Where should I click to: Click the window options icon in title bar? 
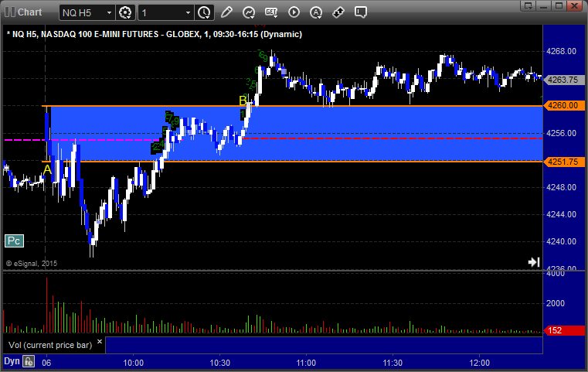[x=529, y=5]
